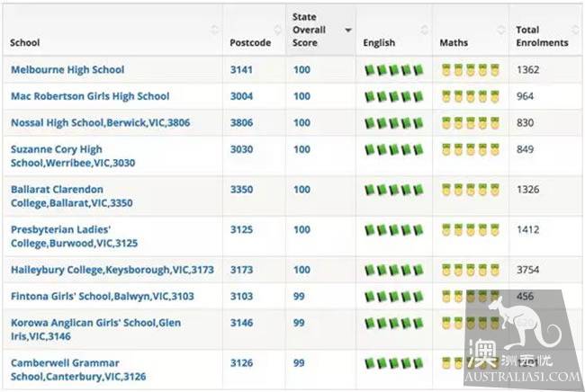Click enrolment value 1362
Screen dimensions: 585x392
click(528, 70)
